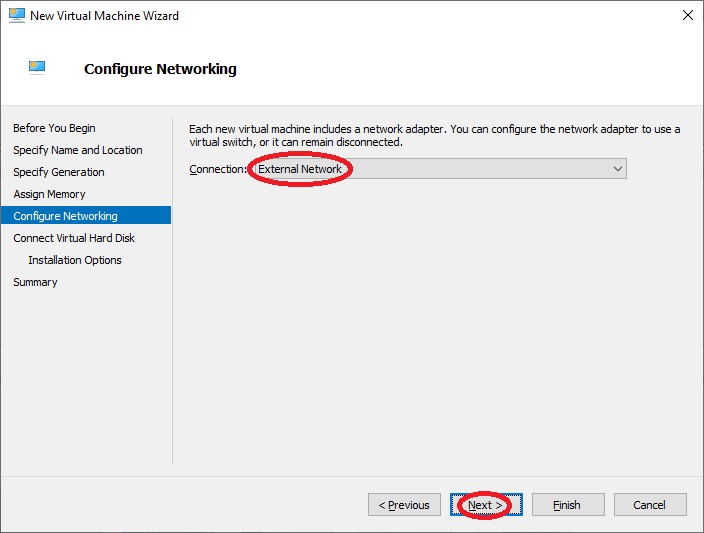Click the wizard icon in the title bar
Image resolution: width=704 pixels, height=533 pixels.
(17, 15)
